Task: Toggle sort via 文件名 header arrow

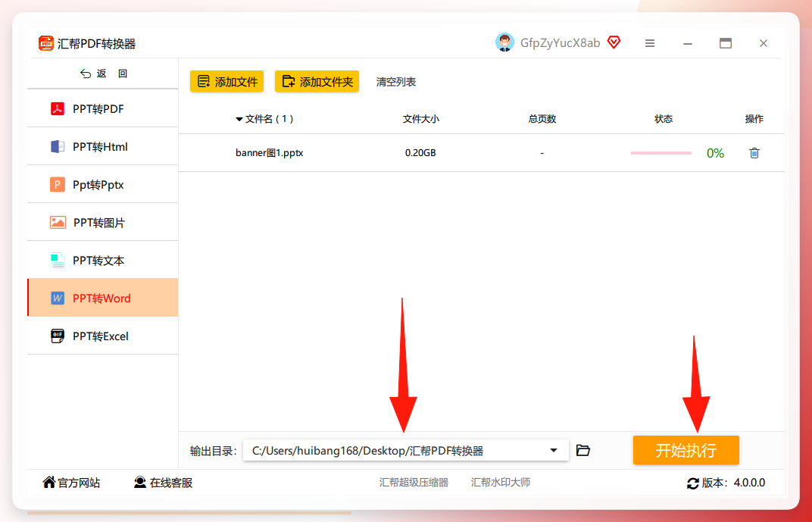Action: (239, 120)
